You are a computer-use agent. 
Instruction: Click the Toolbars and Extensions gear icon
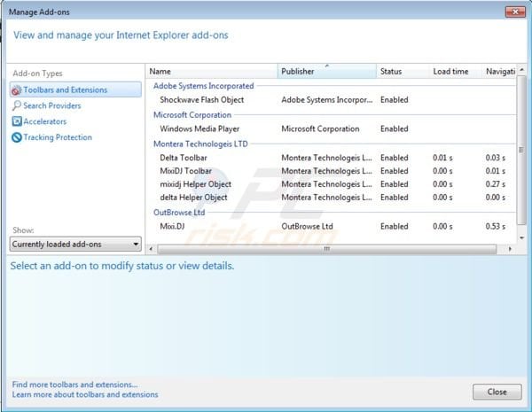pos(16,90)
